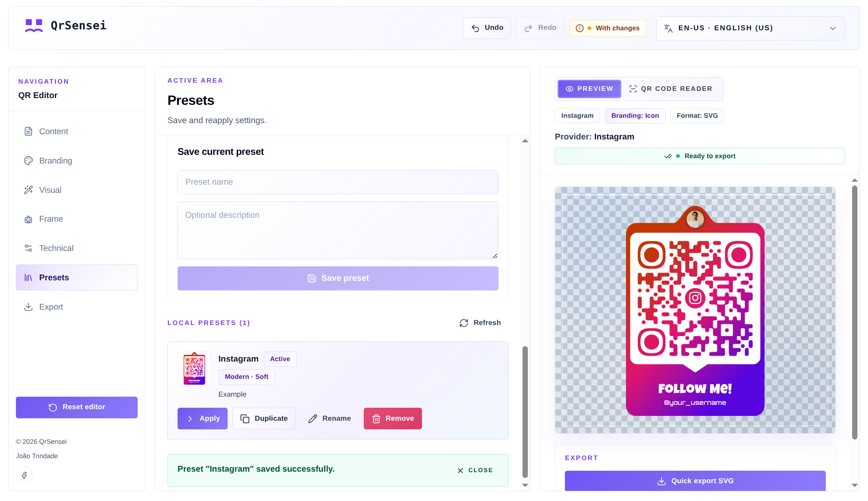Click the With changes status badge

(608, 28)
